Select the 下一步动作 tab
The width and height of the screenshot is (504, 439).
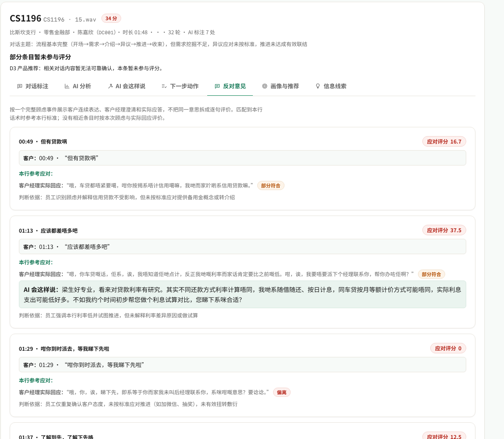click(180, 86)
